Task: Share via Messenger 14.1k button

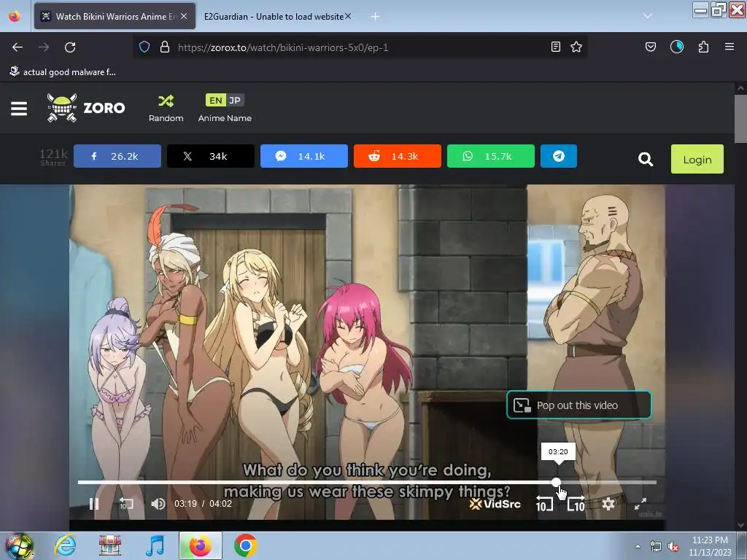Action: point(304,156)
